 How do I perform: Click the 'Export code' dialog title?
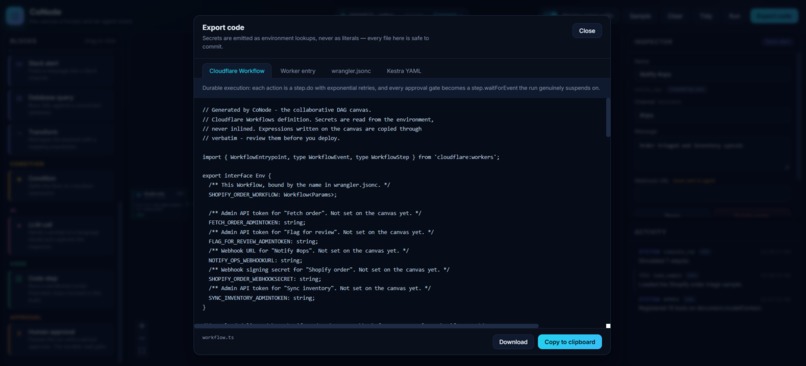[223, 28]
